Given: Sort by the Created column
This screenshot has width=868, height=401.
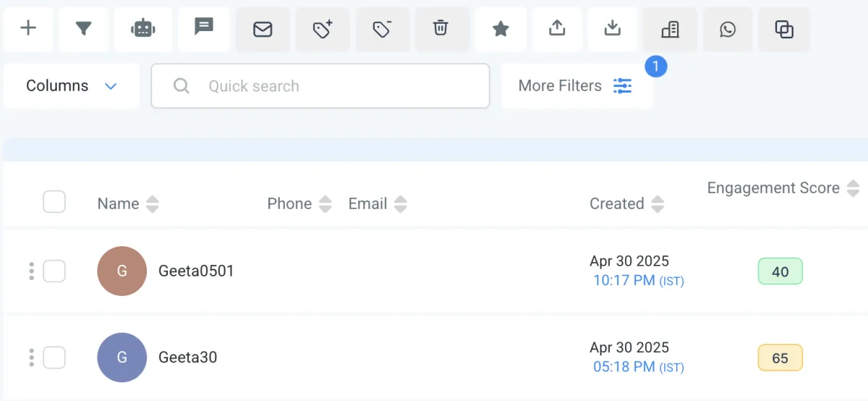Looking at the screenshot, I should tap(657, 204).
